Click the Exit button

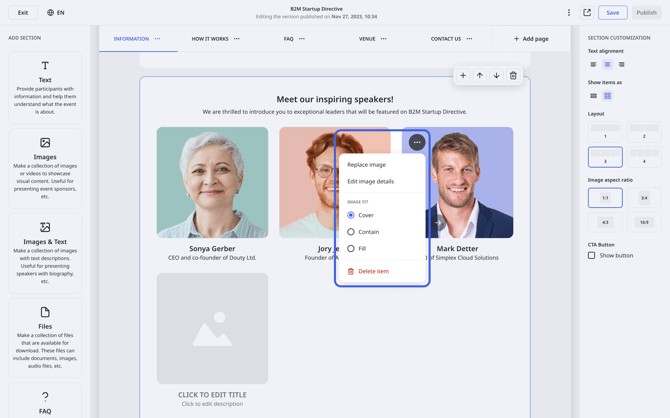23,12
